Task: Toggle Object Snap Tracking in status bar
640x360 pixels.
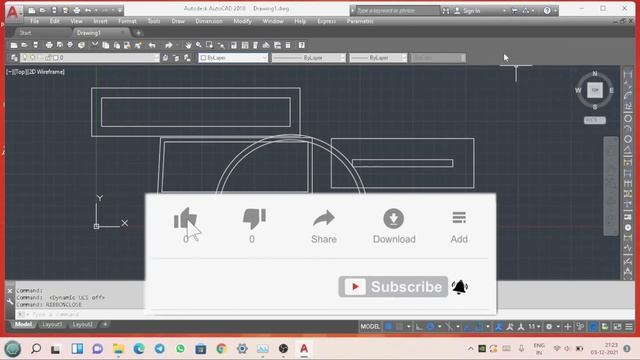Action: click(468, 327)
